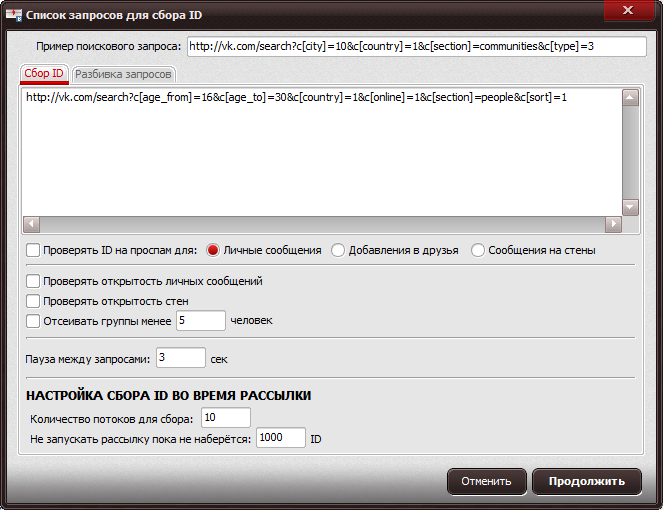This screenshot has width=663, height=510.
Task: Close the ID request list dialog
Action: pyautogui.click(x=628, y=10)
